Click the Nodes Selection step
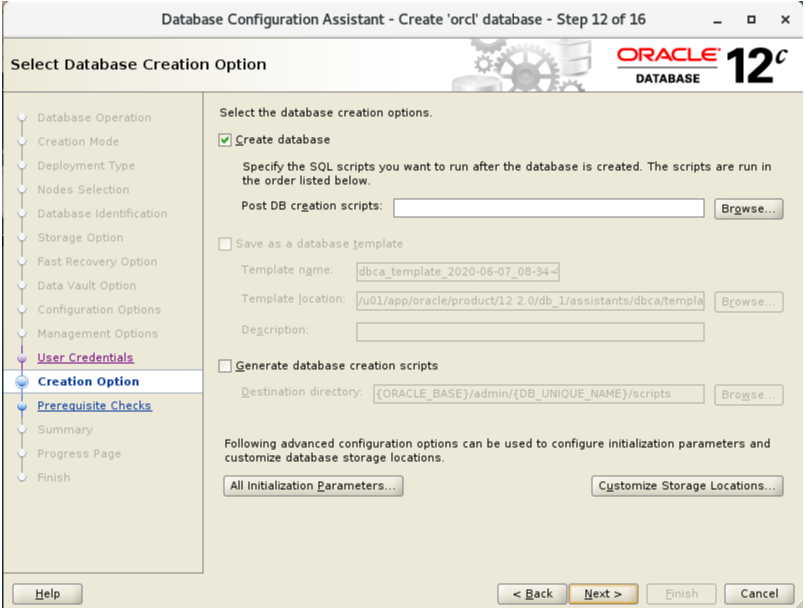 [x=83, y=190]
